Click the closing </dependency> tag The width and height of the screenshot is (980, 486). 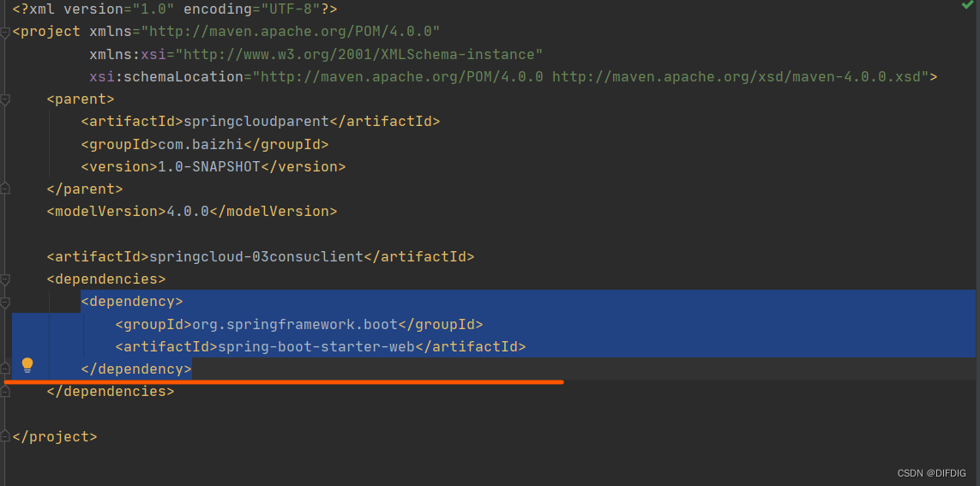pyautogui.click(x=136, y=369)
